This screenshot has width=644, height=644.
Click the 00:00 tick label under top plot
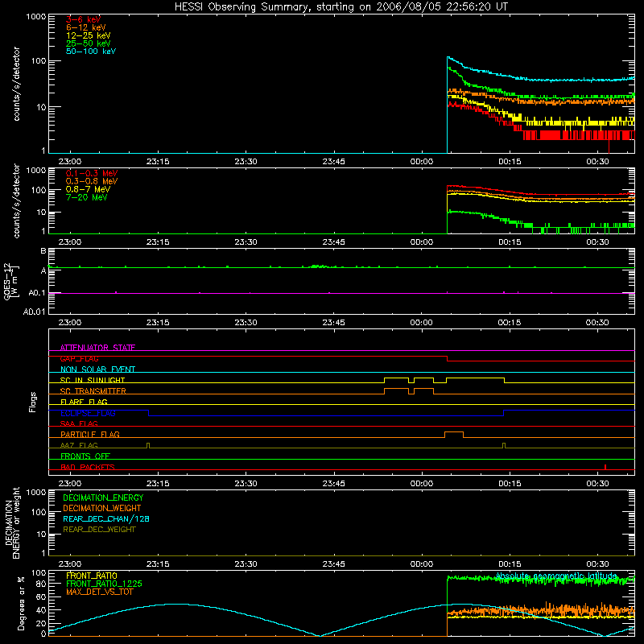click(x=421, y=162)
